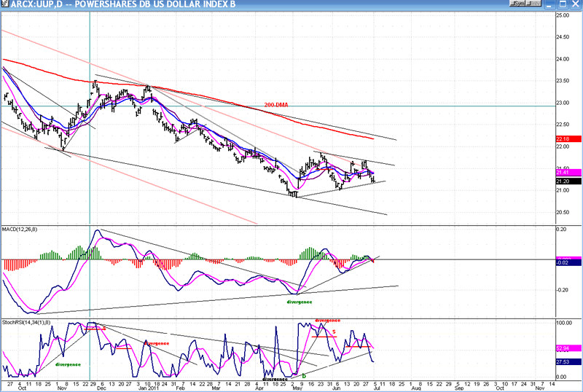Image resolution: width=583 pixels, height=392 pixels.
Task: Select the 200-DMA label
Action: coord(275,105)
